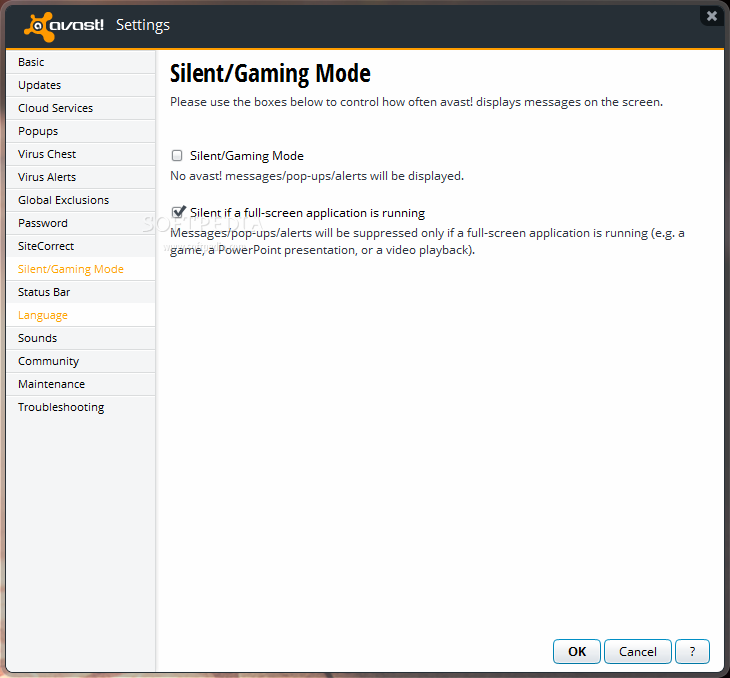730x678 pixels.
Task: Go to Cloud Services settings
Action: pyautogui.click(x=81, y=108)
